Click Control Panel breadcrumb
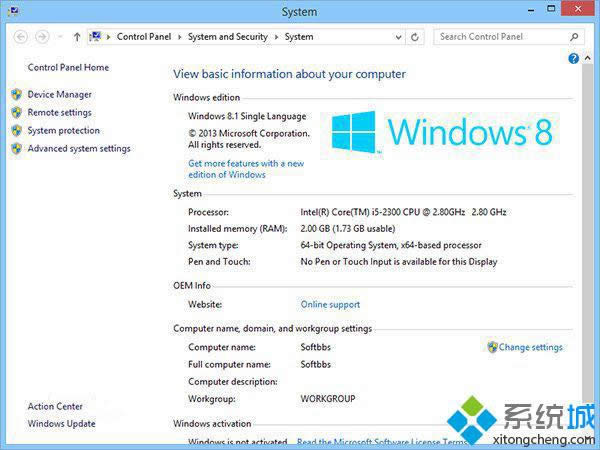 tap(144, 37)
